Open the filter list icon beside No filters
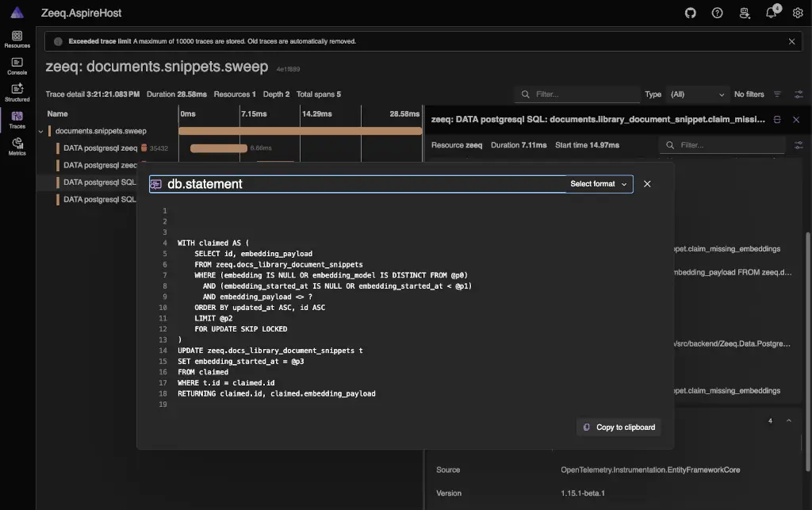The width and height of the screenshot is (812, 510). [777, 94]
